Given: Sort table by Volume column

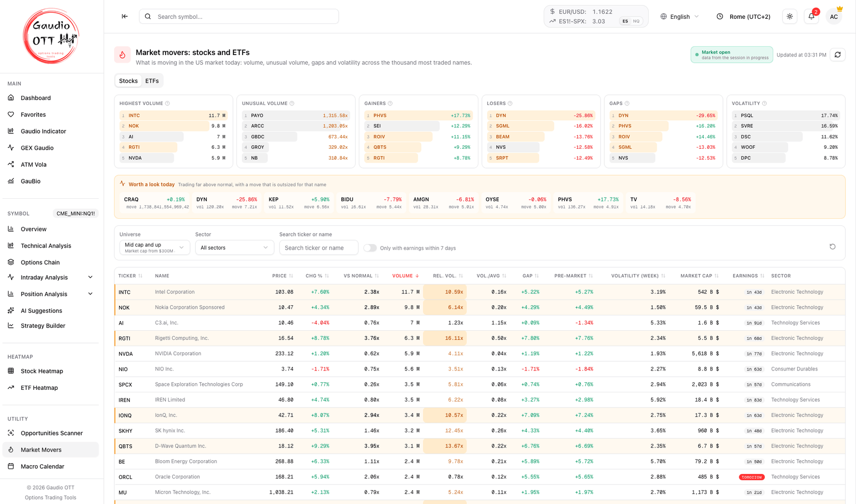Looking at the screenshot, I should [x=406, y=276].
